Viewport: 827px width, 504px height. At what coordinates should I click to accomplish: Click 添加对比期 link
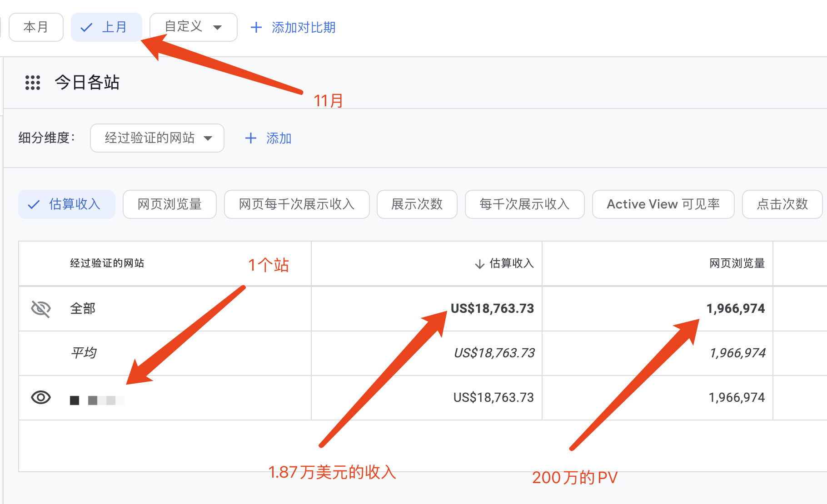click(x=304, y=27)
